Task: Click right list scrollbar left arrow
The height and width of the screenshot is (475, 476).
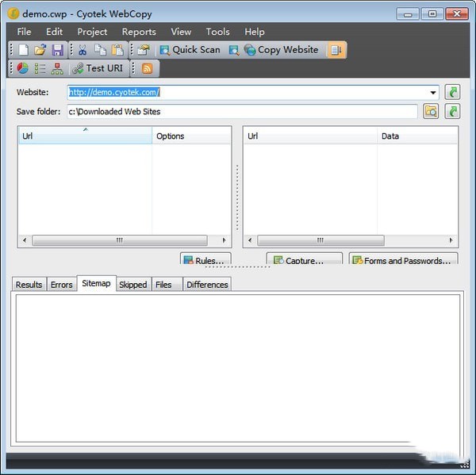Action: tap(250, 240)
